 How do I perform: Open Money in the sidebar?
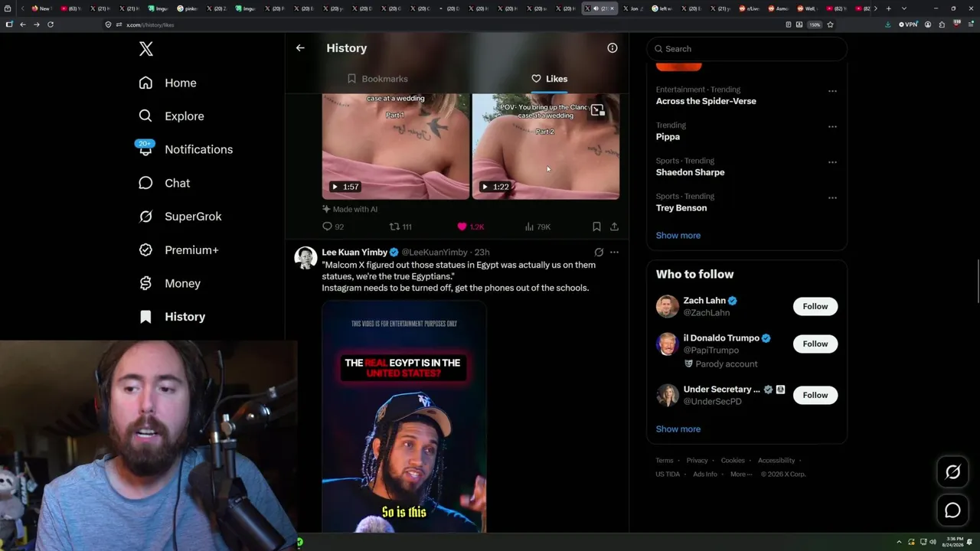tap(169, 283)
